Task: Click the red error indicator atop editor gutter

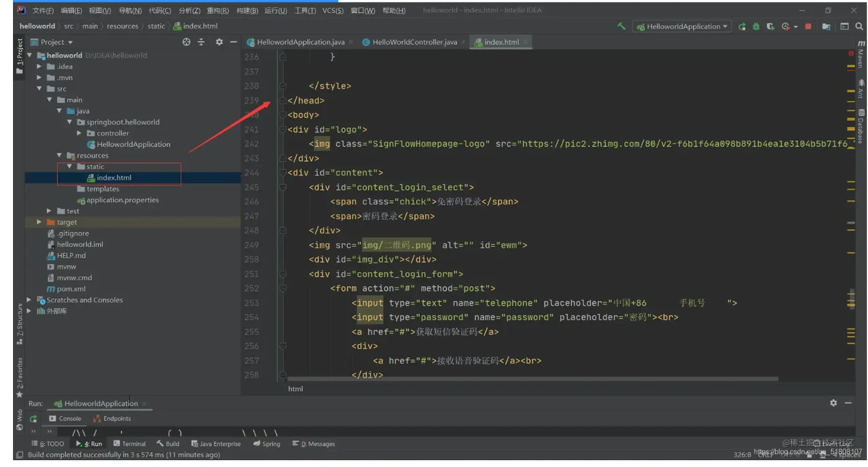Action: pyautogui.click(x=851, y=54)
